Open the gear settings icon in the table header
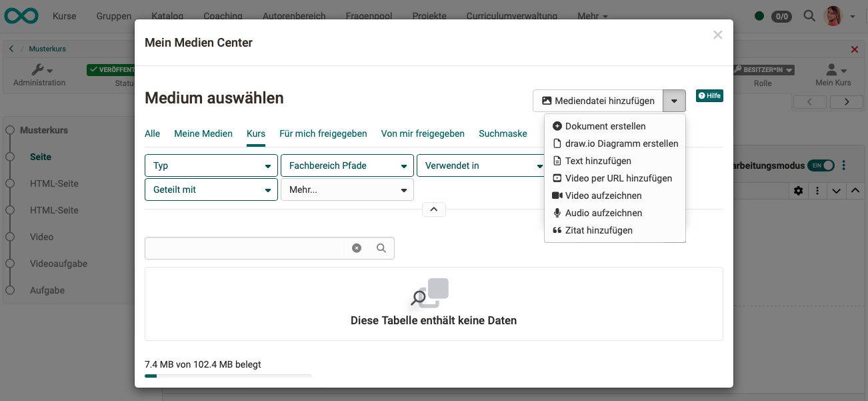868x401 pixels. click(x=798, y=191)
